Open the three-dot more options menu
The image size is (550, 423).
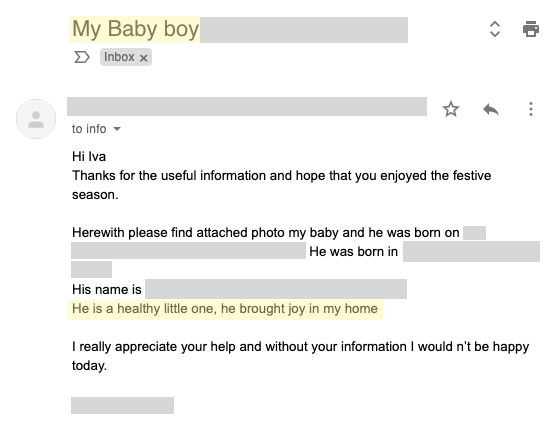(x=531, y=109)
